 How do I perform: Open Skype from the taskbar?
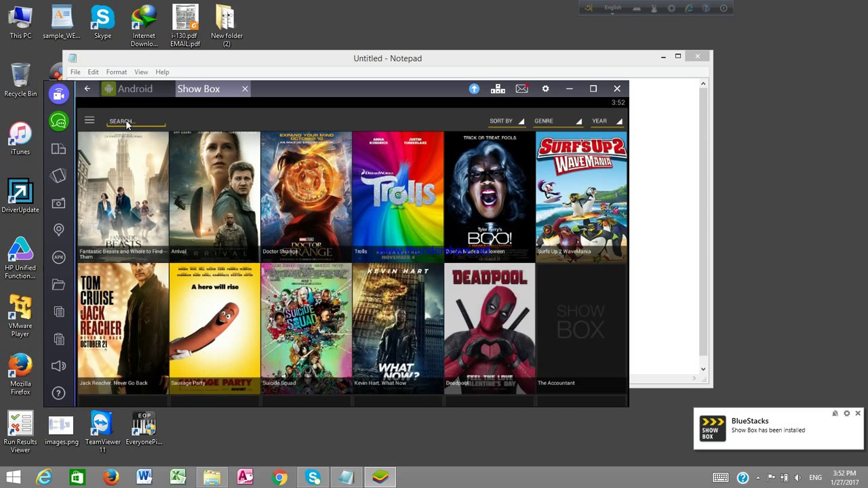tap(313, 478)
